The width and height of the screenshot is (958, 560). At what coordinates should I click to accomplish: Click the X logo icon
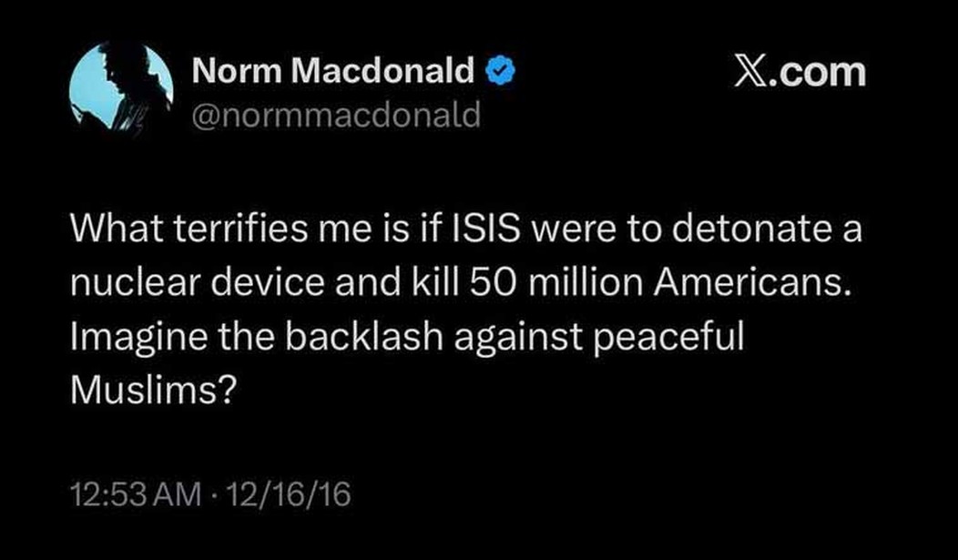pos(752,71)
